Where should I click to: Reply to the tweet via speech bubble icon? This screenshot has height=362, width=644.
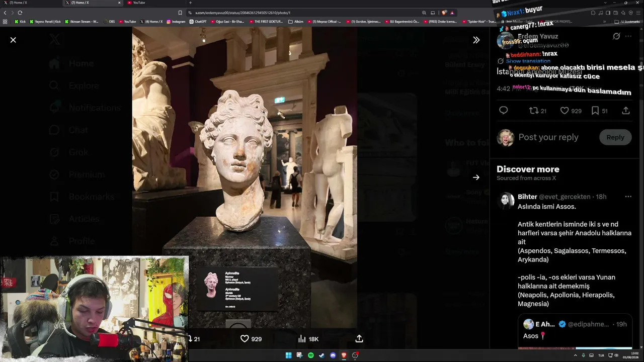(x=504, y=111)
